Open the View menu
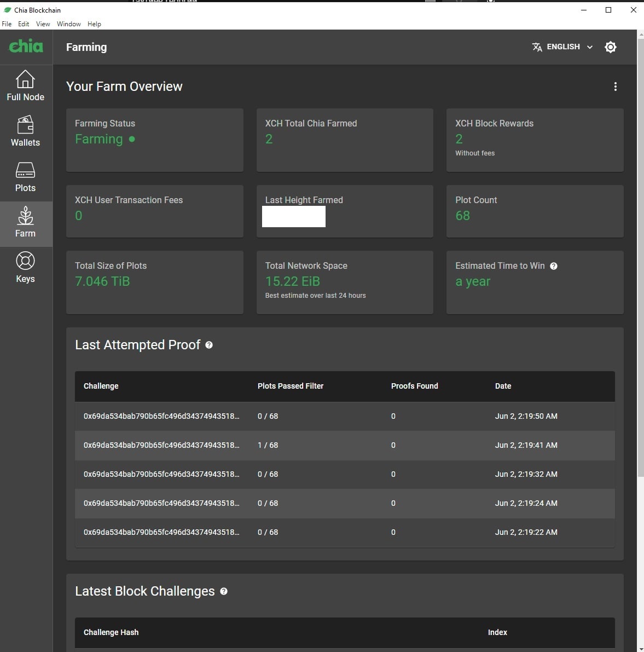644x652 pixels. click(43, 24)
